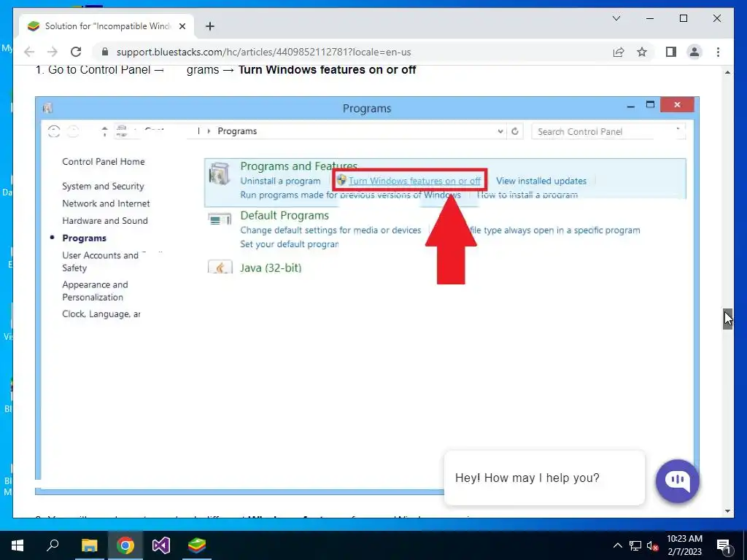Image resolution: width=747 pixels, height=560 pixels.
Task: Close the BlueStacks solution tab
Action: (182, 26)
